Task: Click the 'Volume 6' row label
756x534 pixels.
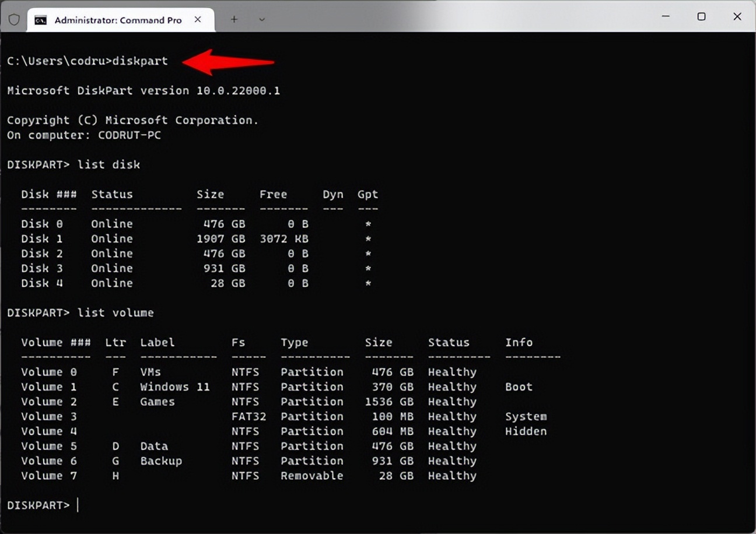Action: pos(49,461)
